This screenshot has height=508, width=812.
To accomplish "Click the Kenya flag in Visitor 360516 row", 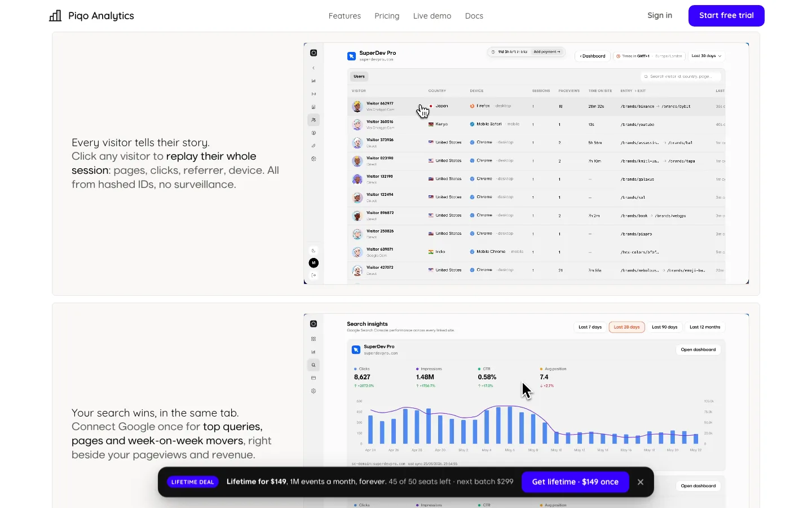I will [431, 124].
